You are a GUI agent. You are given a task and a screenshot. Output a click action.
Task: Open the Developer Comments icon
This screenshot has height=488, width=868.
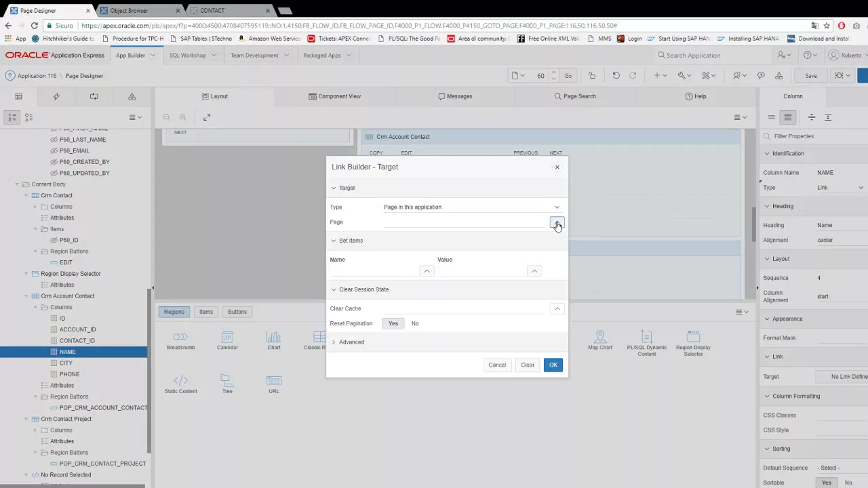coord(761,75)
